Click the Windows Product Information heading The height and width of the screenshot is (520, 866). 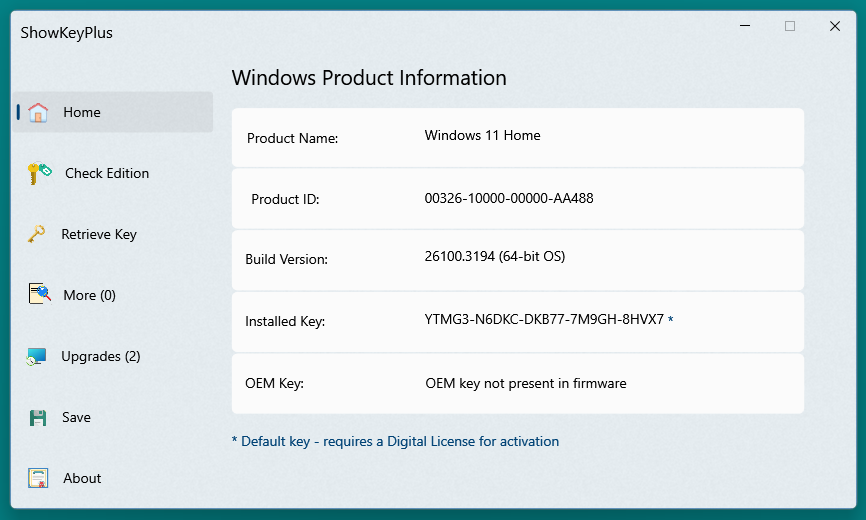pos(369,78)
